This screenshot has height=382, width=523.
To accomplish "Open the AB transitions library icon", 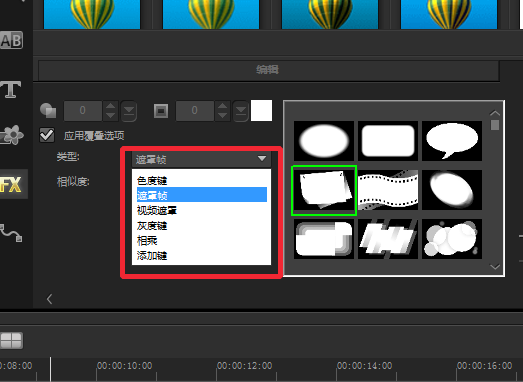I will tap(11, 40).
